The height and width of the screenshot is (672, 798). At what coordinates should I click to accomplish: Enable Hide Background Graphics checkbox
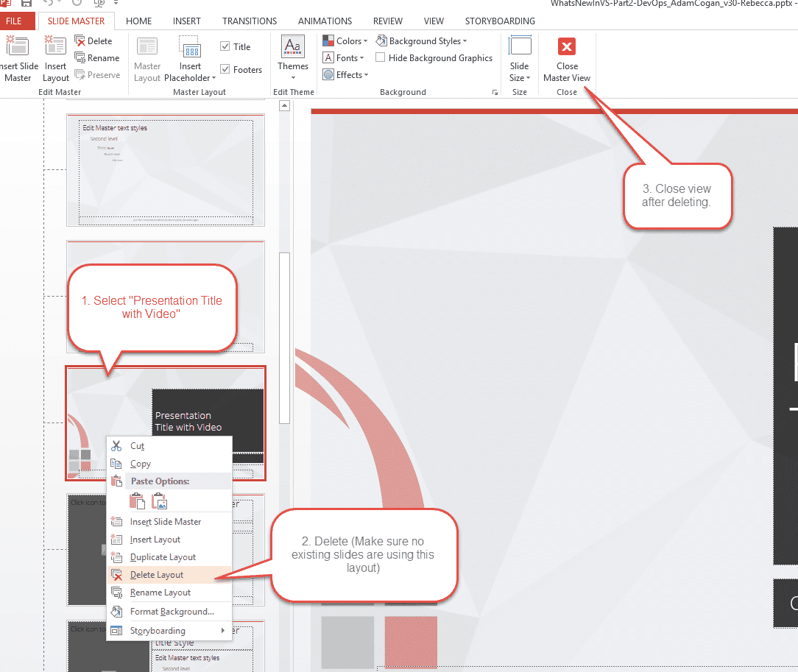(381, 58)
